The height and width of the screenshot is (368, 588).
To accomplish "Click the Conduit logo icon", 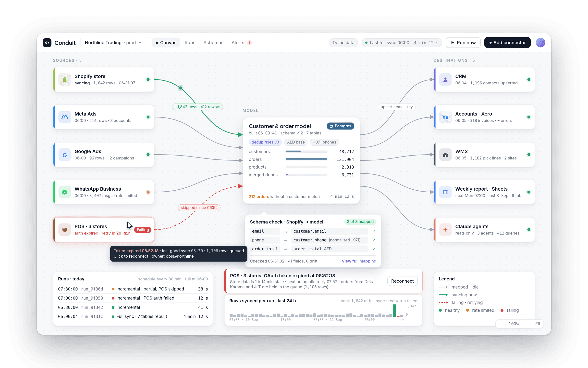I will tap(47, 43).
